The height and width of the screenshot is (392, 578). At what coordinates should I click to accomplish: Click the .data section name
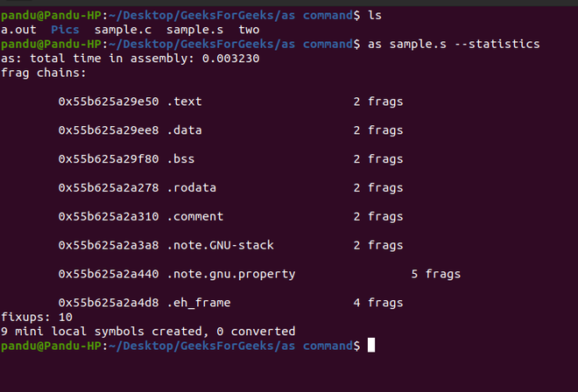tap(184, 130)
